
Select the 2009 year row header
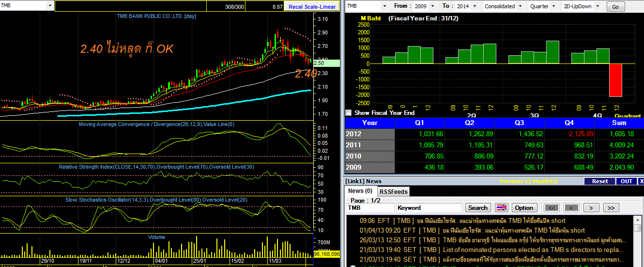[x=369, y=167]
